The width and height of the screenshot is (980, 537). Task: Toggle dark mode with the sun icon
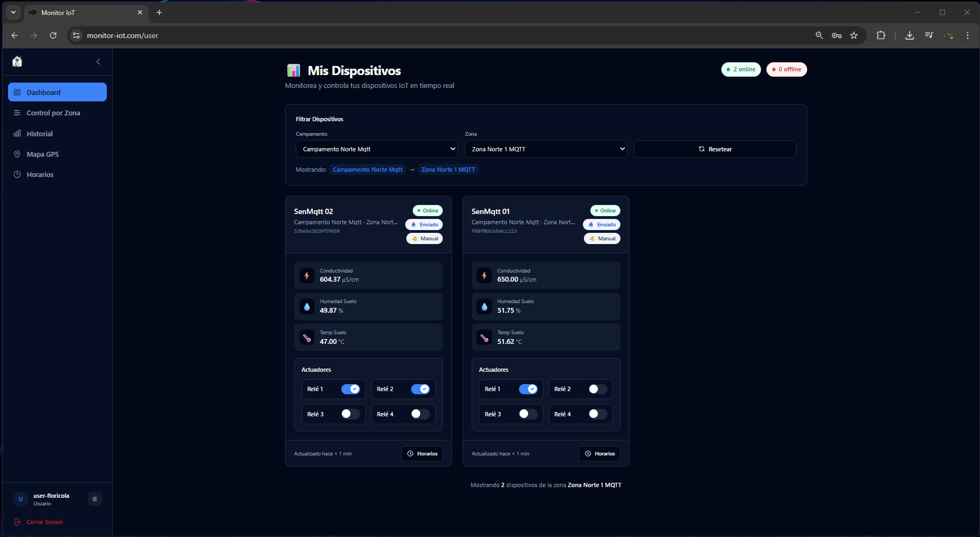(x=94, y=499)
